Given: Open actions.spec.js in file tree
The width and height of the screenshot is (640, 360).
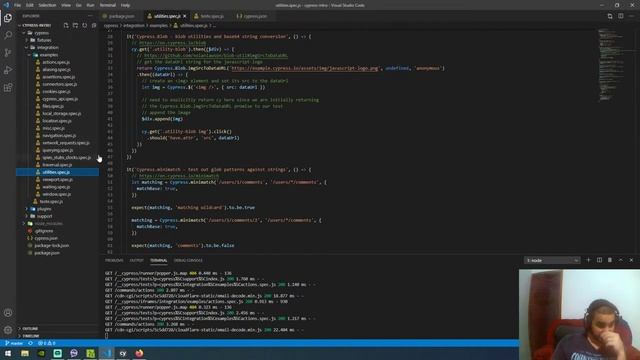Looking at the screenshot, I should coord(56,62).
